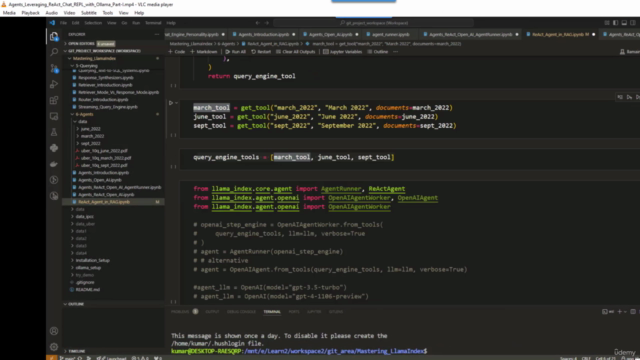Open VS Code Terminal menu
Screen dimensions: 640x360
153,23
